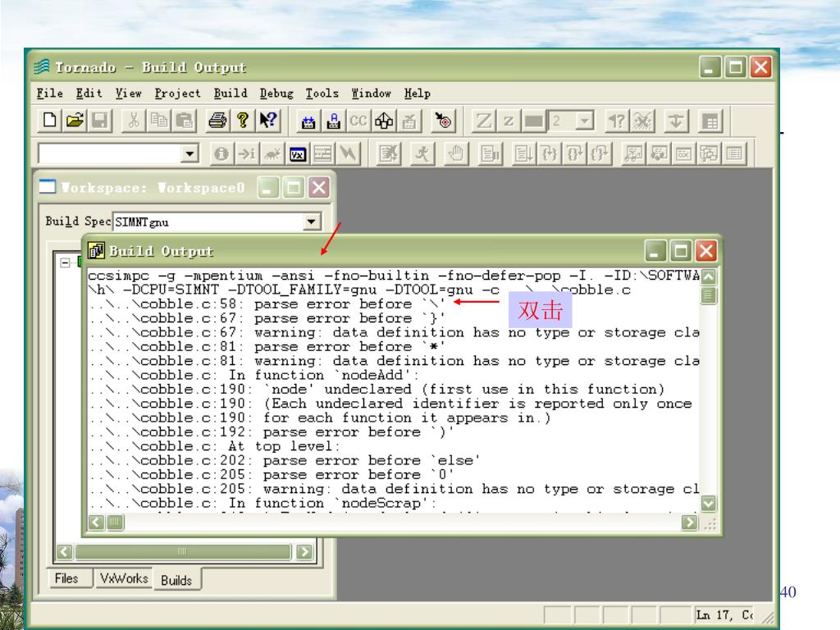The image size is (840, 630).
Task: Click the Rebuild All icon
Action: [x=333, y=121]
